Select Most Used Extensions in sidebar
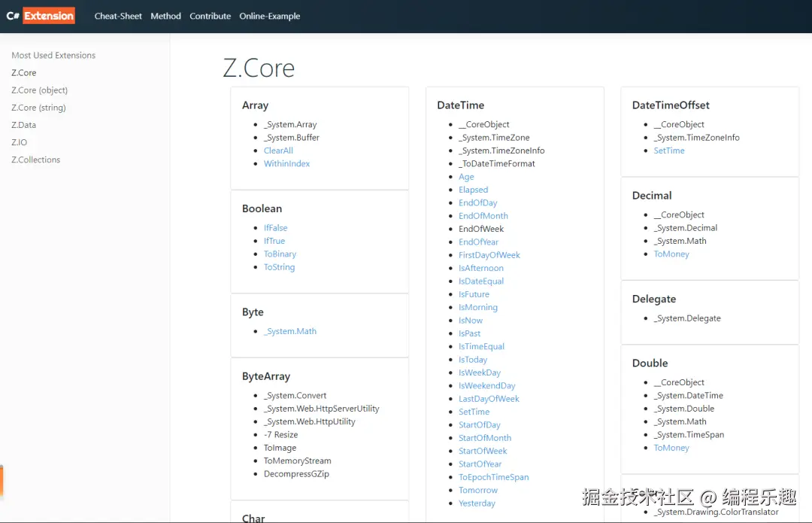The image size is (812, 523). click(53, 56)
